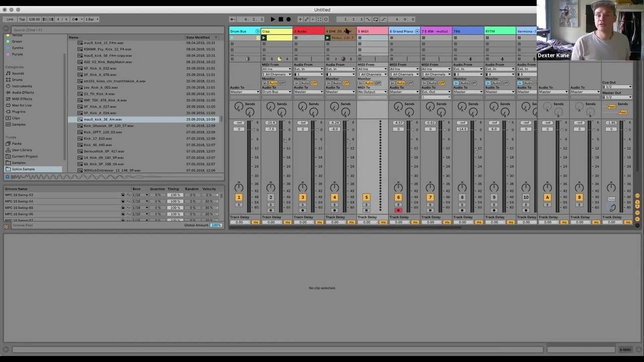The image size is (644, 362).
Task: Adjust pan knob on Drum Bus track
Action: 238,188
